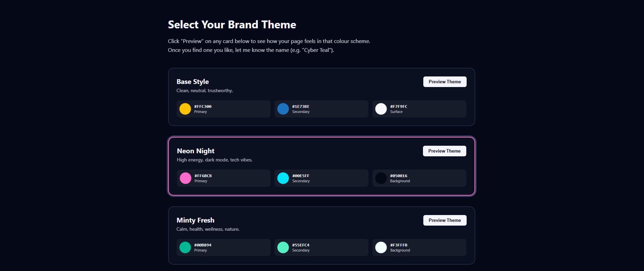Click the Preview Theme button for Neon Night
The image size is (644, 271).
(444, 151)
